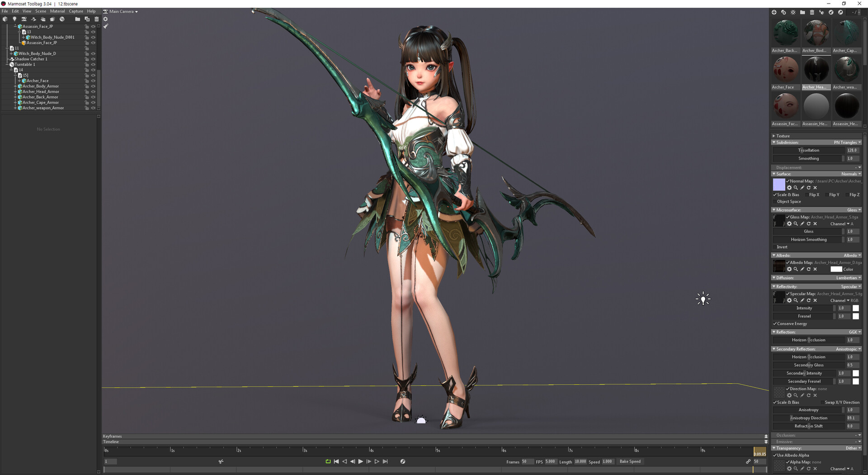
Task: Toggle Flip X checkbox for normal map
Action: click(807, 195)
